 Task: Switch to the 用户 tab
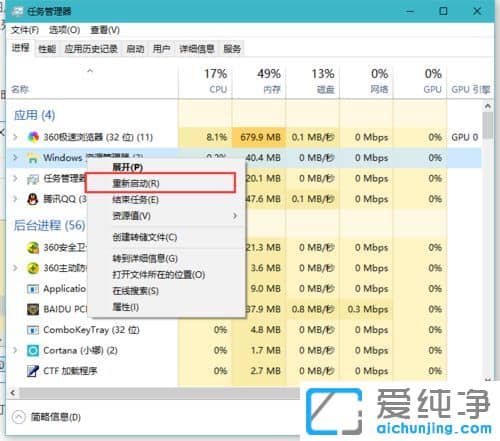[161, 49]
